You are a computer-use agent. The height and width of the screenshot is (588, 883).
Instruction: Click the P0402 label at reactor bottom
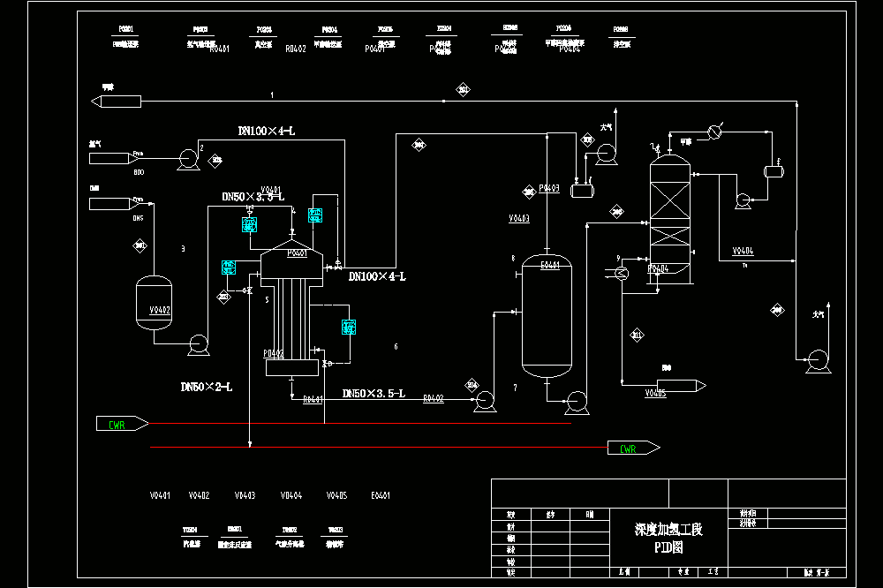coord(274,354)
